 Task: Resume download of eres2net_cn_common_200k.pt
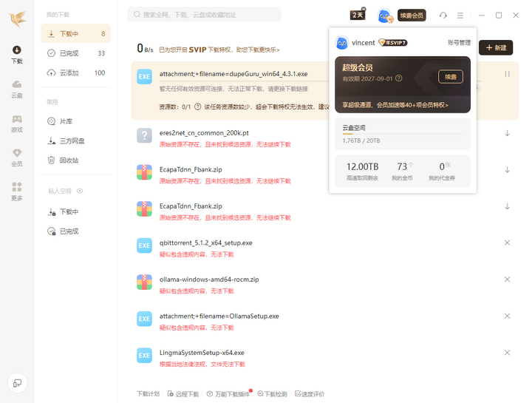click(507, 133)
